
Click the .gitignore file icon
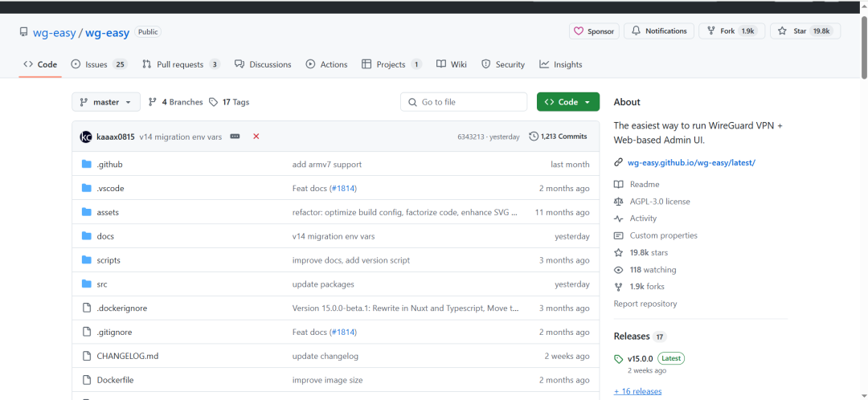pos(86,332)
